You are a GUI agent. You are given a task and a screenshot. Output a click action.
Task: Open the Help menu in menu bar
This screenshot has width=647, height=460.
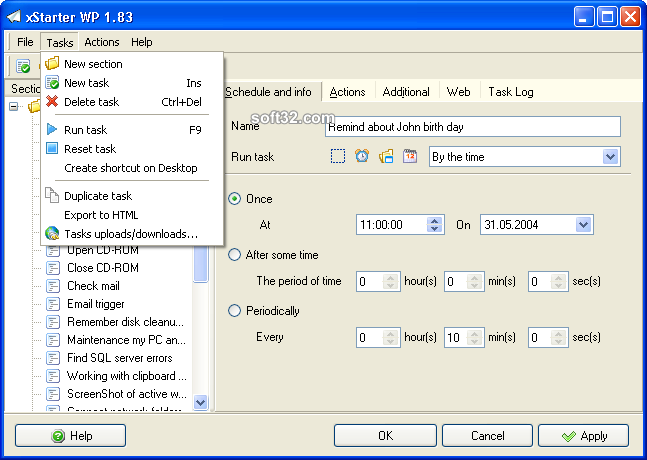coord(142,42)
